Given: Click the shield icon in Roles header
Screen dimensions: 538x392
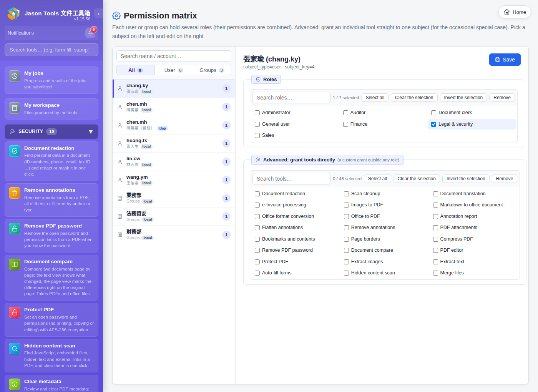Looking at the screenshot, I should pyautogui.click(x=258, y=80).
